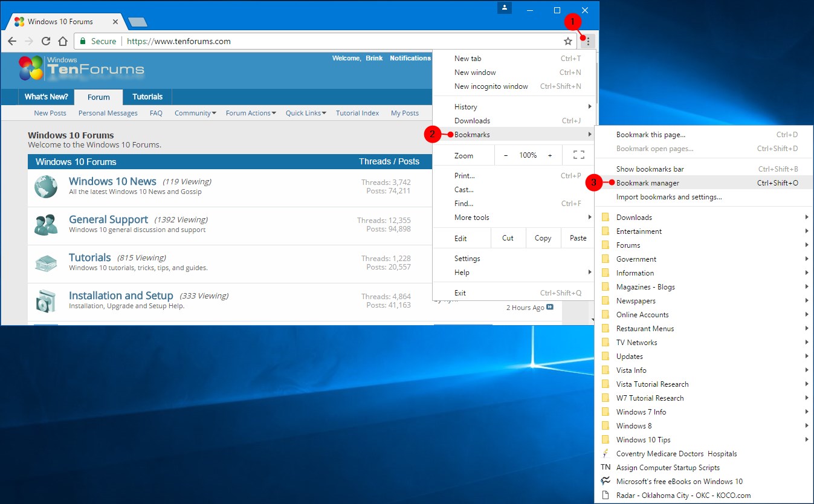Click the Tutorials book icon
The height and width of the screenshot is (504, 814).
45,262
